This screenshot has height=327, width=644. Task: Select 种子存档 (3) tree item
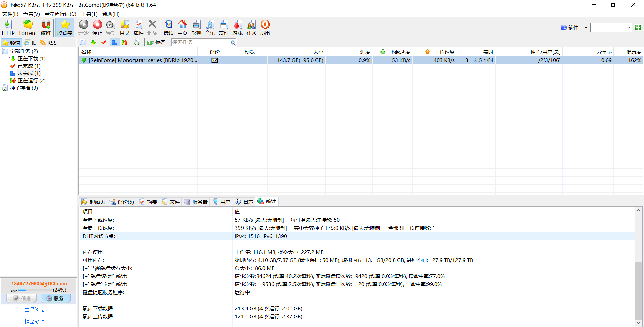24,88
